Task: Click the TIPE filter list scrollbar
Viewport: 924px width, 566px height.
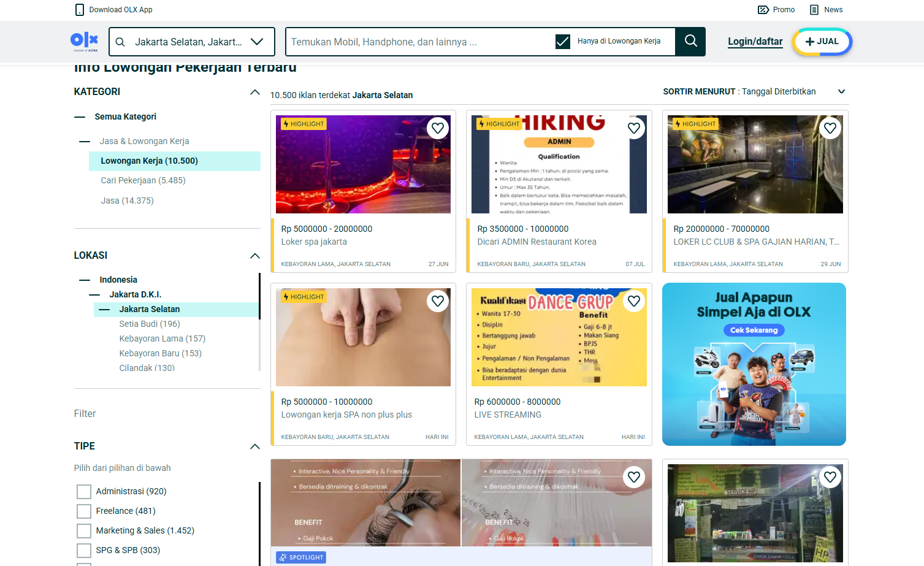Action: (x=259, y=524)
